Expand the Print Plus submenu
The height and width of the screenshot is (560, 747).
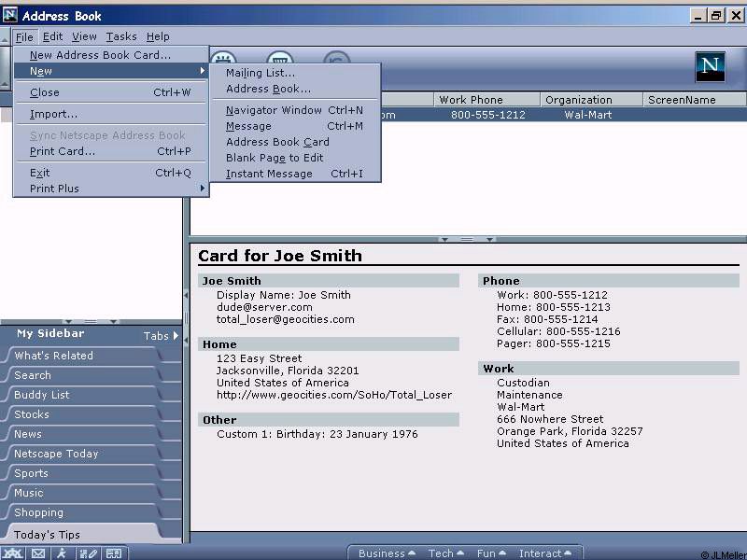coord(111,189)
